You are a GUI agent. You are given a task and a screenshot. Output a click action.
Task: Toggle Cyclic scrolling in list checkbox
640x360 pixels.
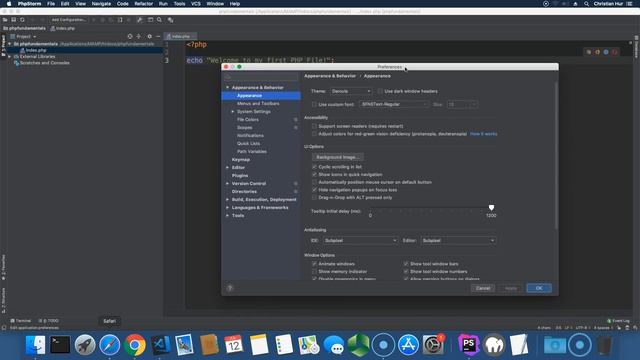click(x=314, y=167)
